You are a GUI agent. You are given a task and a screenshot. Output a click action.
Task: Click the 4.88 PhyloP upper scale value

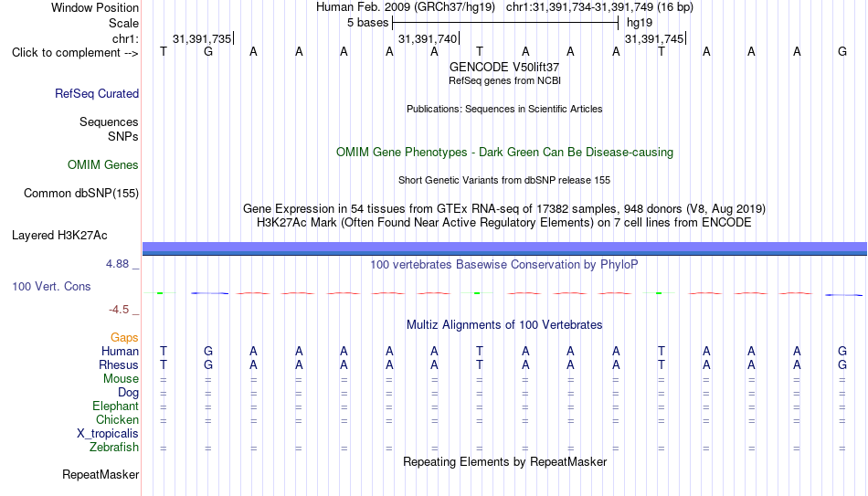(x=117, y=264)
